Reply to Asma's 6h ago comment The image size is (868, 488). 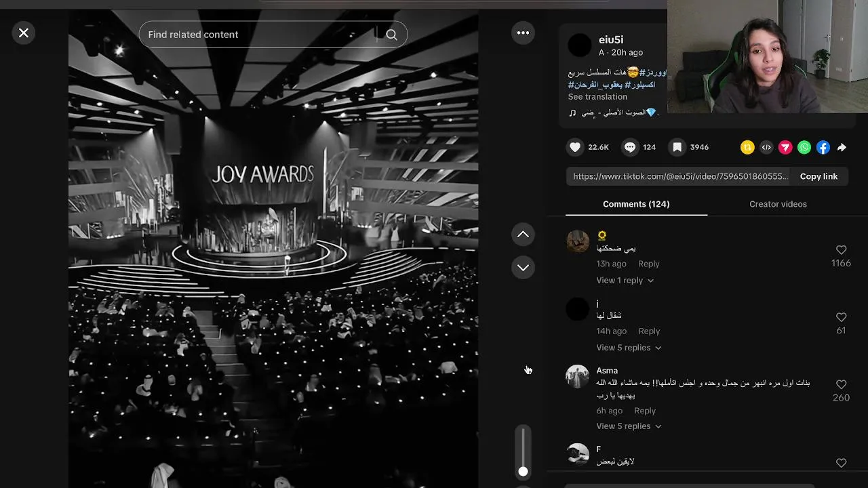coord(645,411)
